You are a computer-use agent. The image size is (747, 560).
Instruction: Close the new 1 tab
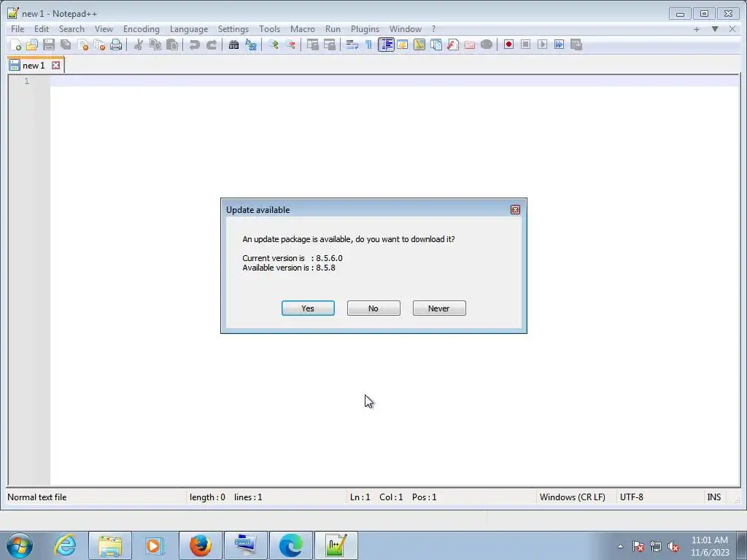click(55, 65)
